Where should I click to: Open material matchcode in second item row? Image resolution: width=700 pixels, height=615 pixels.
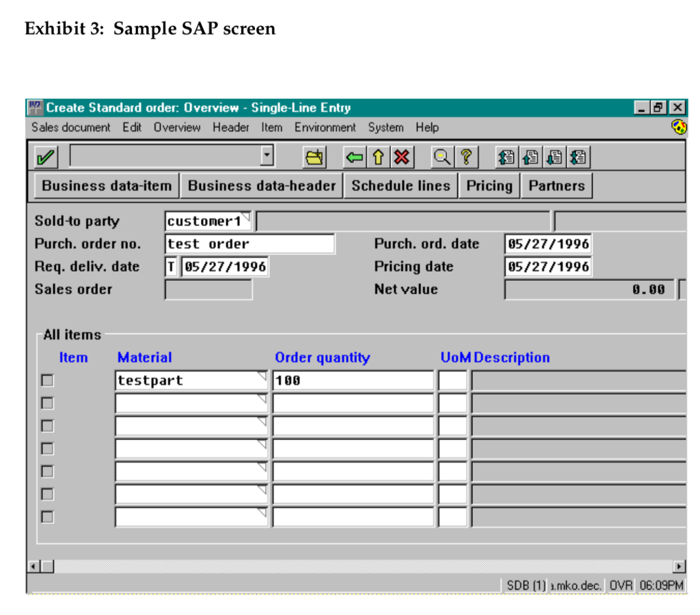pos(262,399)
